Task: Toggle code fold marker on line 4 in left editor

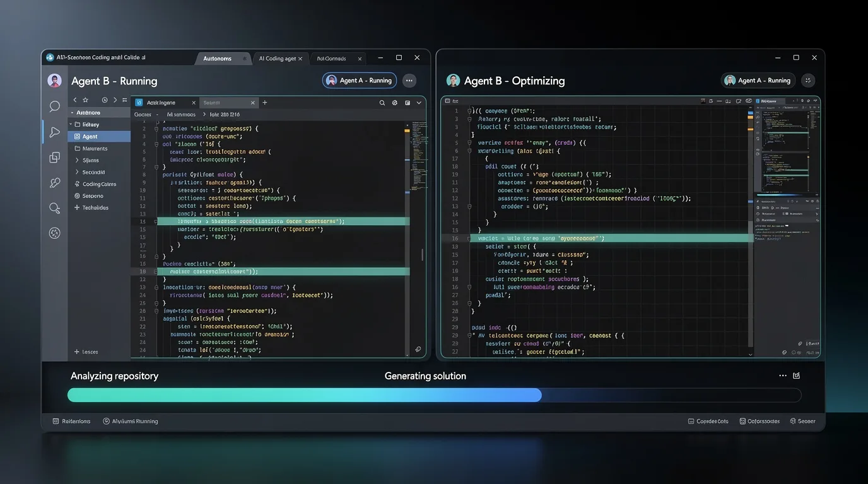Action: coord(156,144)
